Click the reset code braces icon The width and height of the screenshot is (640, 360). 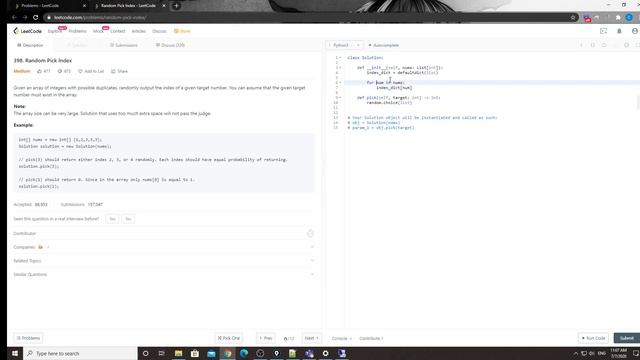(x=593, y=45)
